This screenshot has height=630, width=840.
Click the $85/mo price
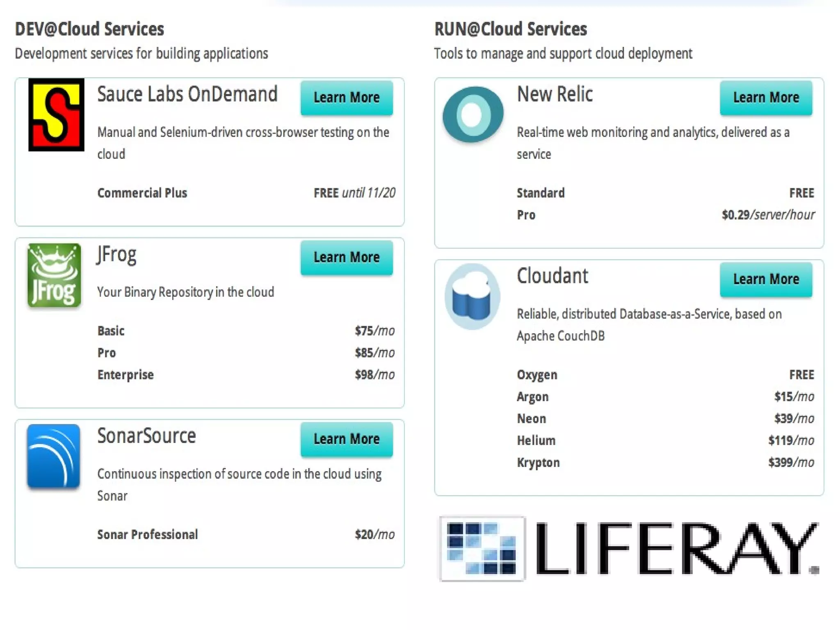coord(374,353)
